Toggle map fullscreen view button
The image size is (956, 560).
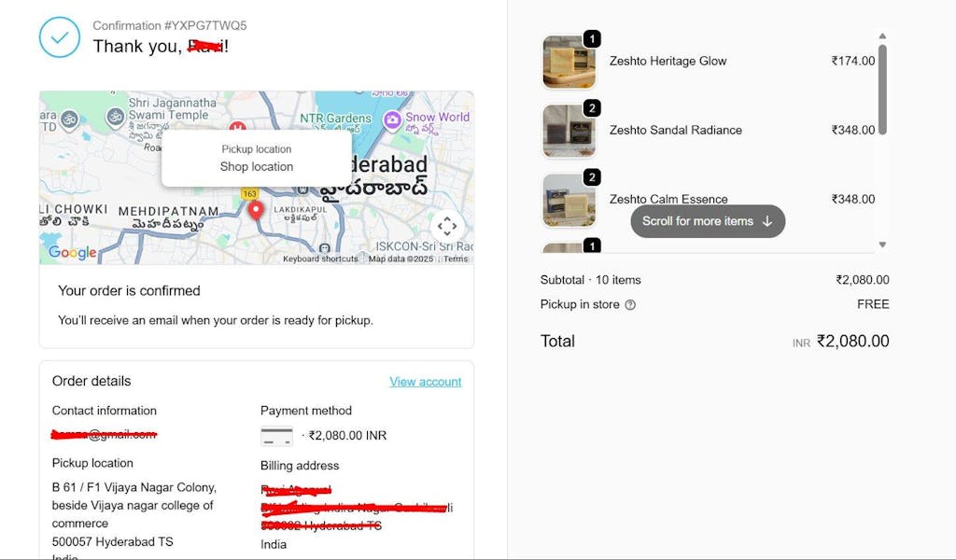(447, 226)
